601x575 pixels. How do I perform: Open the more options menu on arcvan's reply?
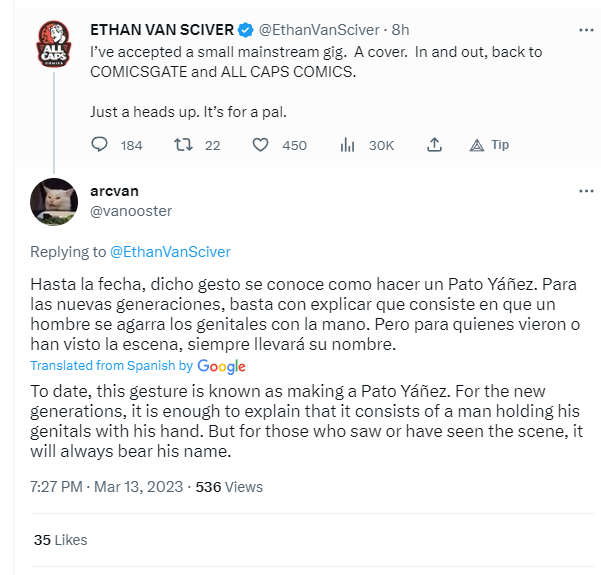pyautogui.click(x=586, y=191)
